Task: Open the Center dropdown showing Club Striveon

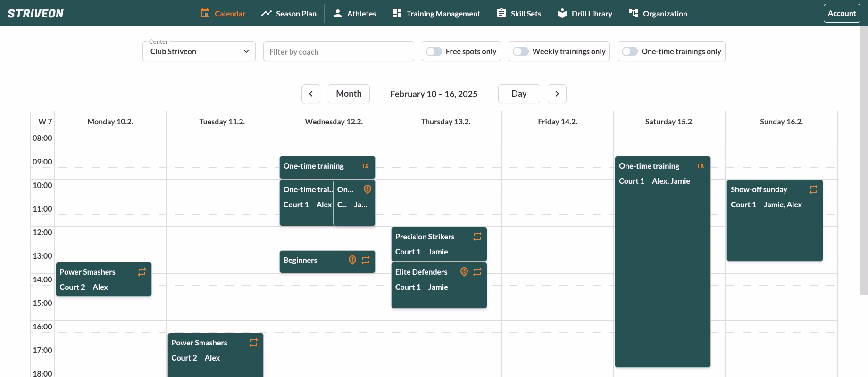Action: [199, 51]
